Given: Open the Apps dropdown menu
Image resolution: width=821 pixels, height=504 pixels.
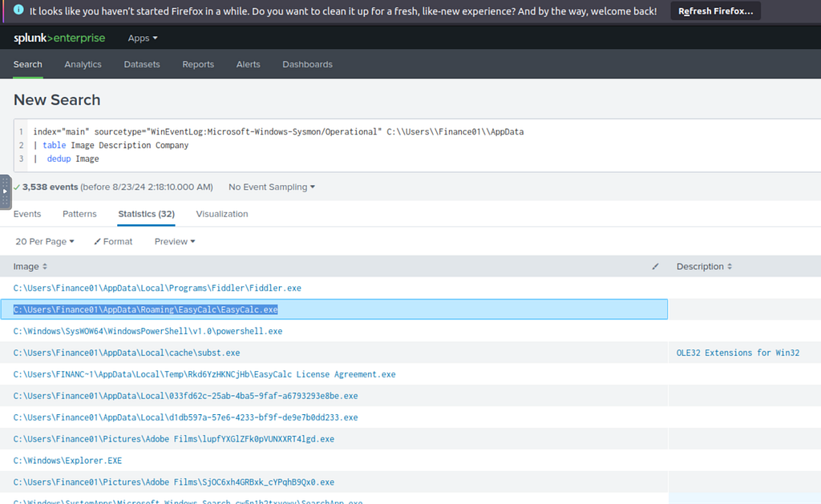Looking at the screenshot, I should [143, 38].
